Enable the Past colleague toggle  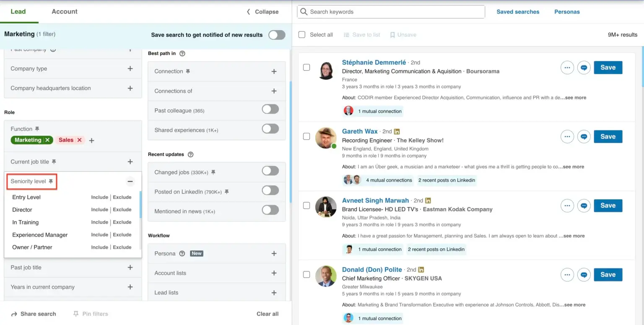pos(270,109)
